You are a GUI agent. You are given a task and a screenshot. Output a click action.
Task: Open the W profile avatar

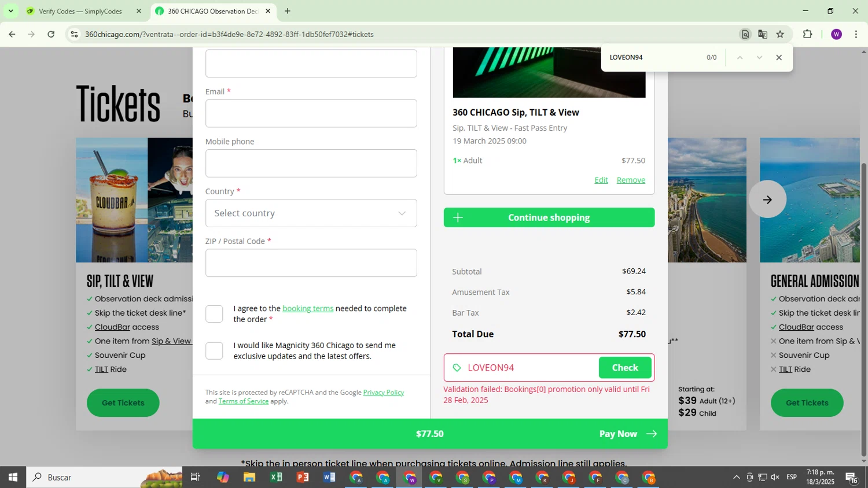pos(836,34)
